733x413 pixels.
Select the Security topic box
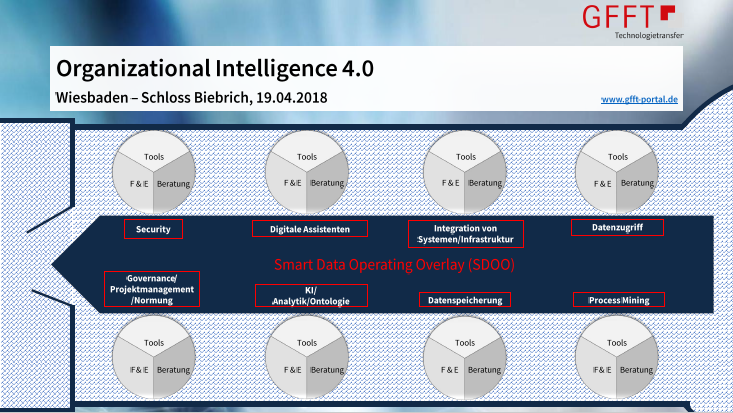153,229
